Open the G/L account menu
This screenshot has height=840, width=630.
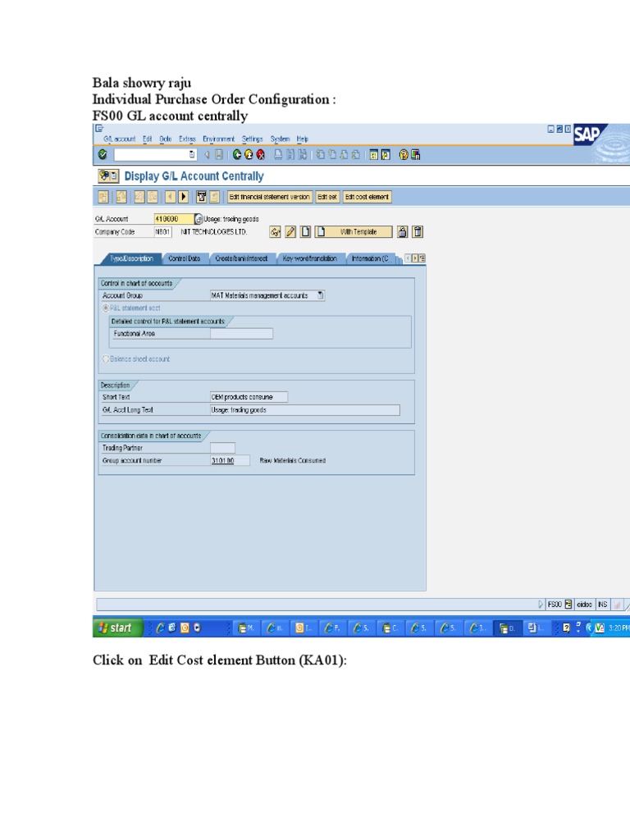[120, 139]
